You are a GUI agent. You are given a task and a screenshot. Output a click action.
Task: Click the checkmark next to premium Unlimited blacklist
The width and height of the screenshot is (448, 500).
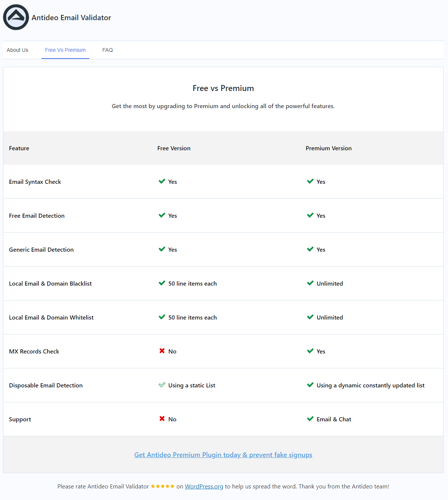point(310,283)
